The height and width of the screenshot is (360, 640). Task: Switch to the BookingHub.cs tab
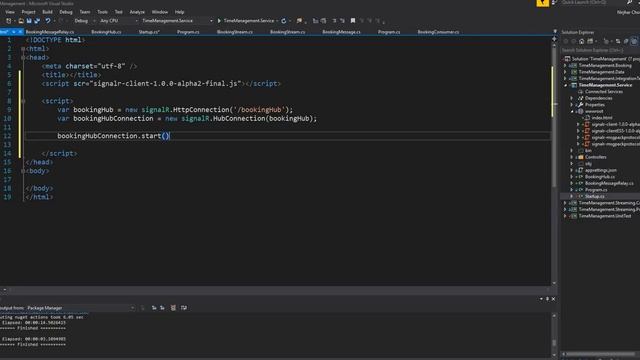106,32
